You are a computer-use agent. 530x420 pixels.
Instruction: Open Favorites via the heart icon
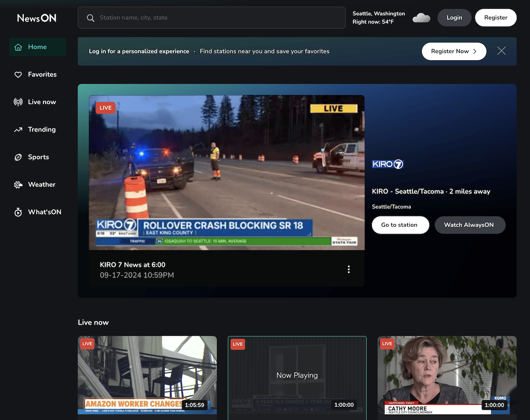[x=18, y=75]
